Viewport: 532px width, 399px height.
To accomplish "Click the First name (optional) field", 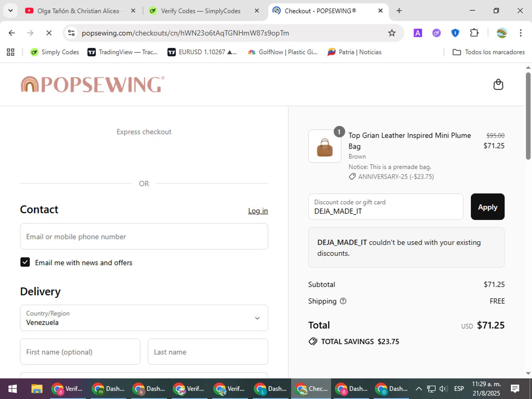I will (x=80, y=352).
